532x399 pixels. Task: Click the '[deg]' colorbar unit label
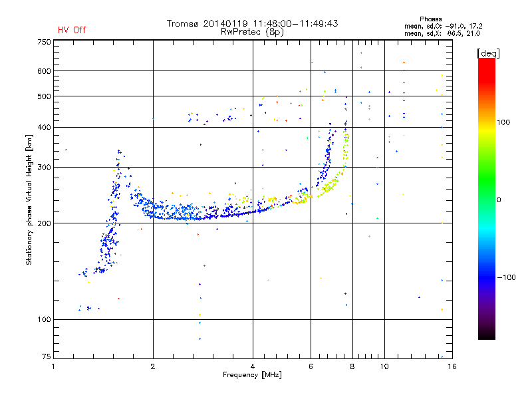click(488, 53)
